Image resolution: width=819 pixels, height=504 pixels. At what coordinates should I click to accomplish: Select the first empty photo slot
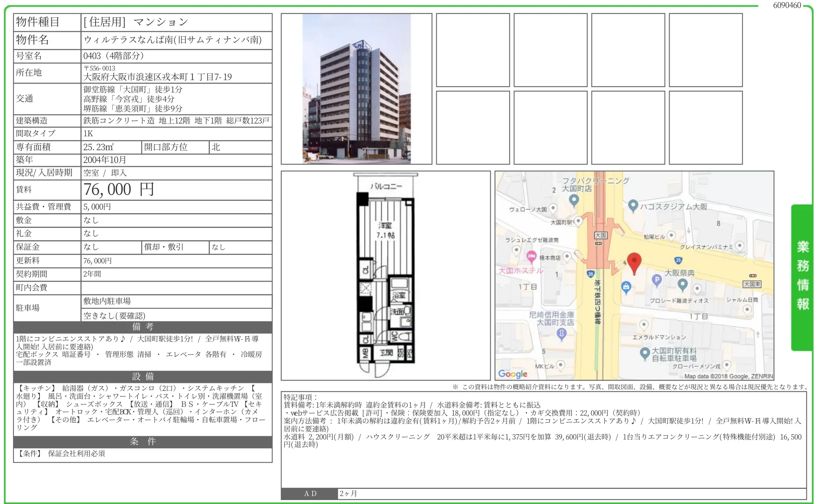pos(472,50)
